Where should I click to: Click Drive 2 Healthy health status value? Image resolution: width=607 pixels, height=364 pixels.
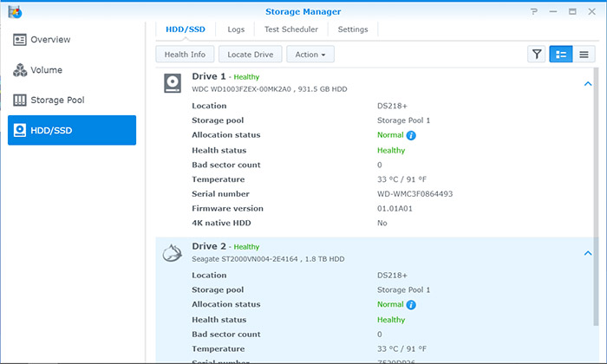coord(391,320)
